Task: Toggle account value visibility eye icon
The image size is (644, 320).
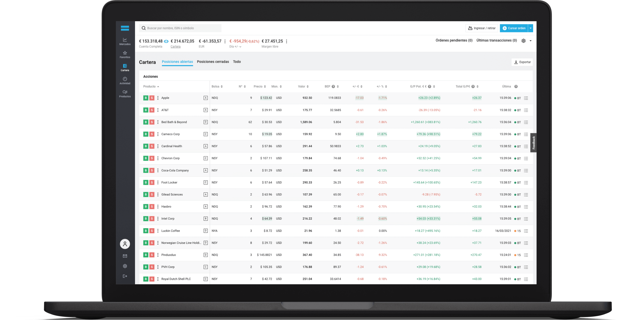Action: coord(166,41)
